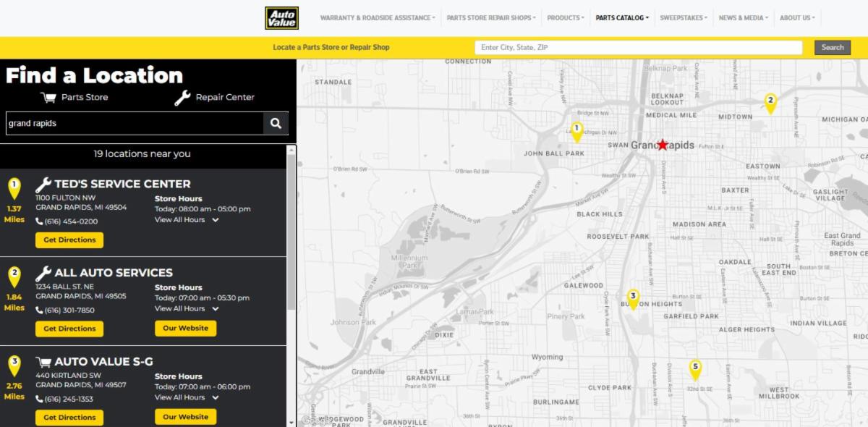Open Our Website for All Auto Services
868x427 pixels.
pos(185,329)
